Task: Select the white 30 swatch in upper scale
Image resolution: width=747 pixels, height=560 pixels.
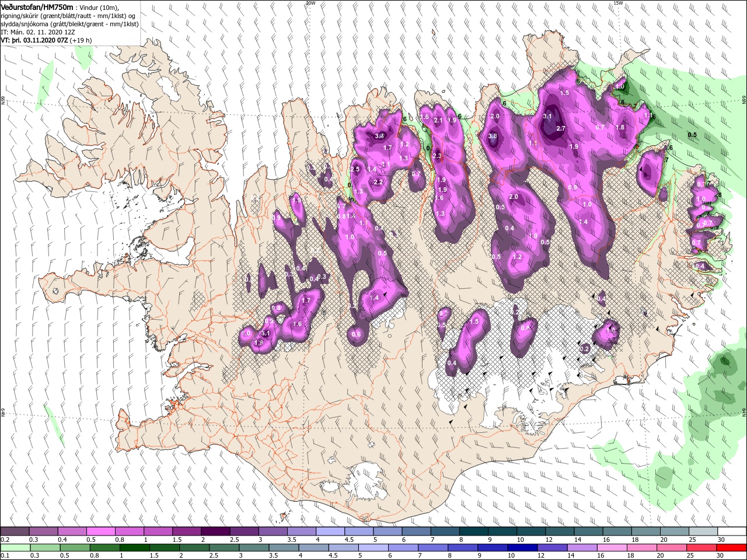Action: [x=732, y=531]
